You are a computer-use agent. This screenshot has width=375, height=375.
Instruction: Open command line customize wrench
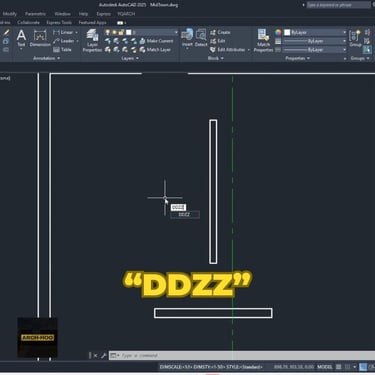[104, 356]
